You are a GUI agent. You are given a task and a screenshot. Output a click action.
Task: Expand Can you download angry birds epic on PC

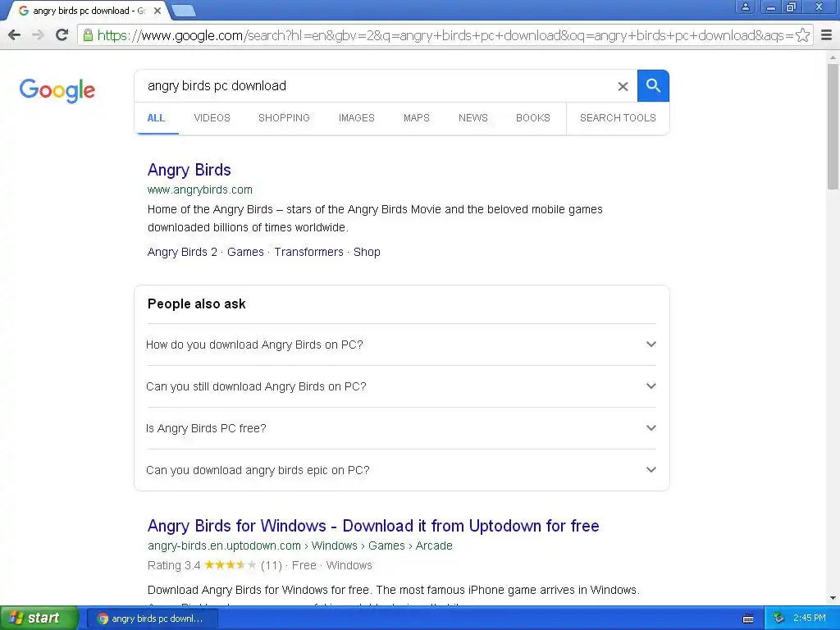coord(401,470)
